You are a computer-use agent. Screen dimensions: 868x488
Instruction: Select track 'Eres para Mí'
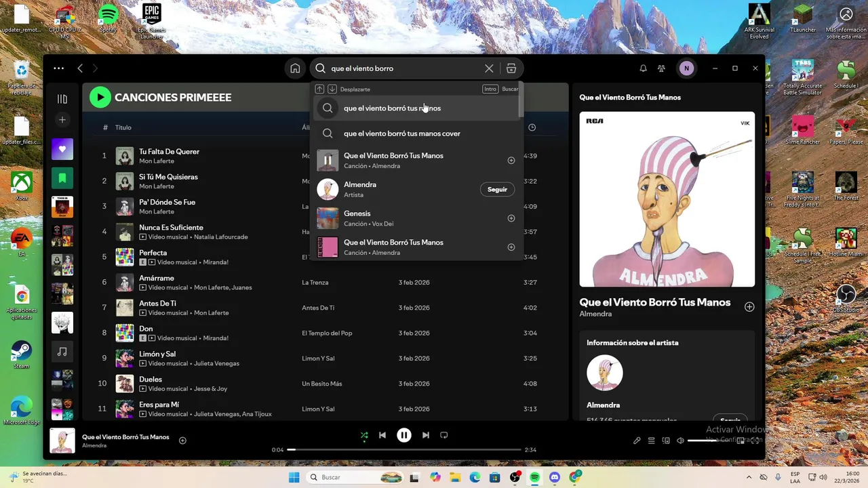click(159, 405)
